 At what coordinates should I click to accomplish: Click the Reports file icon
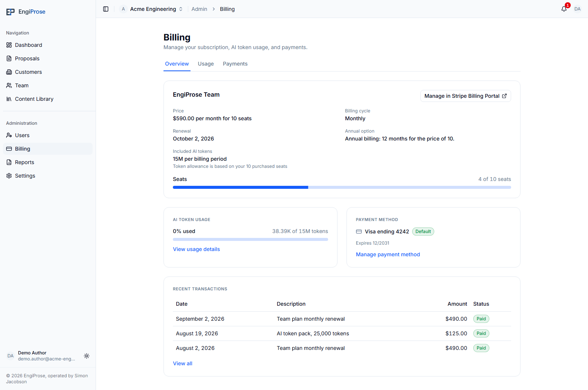9,162
